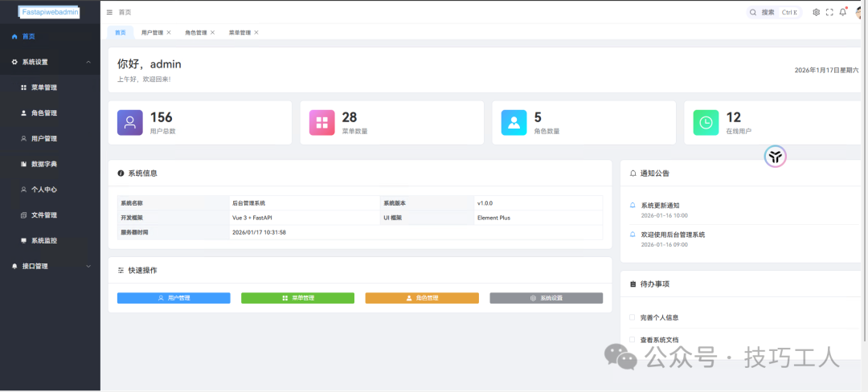Click the 156 user total value
Screen dimensions: 868x392
pos(161,117)
